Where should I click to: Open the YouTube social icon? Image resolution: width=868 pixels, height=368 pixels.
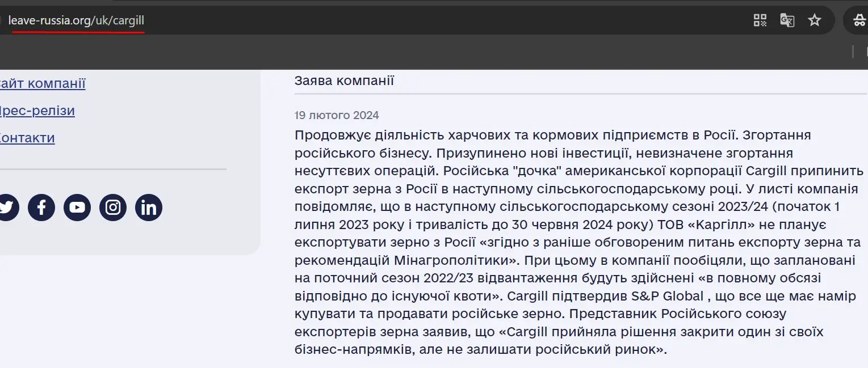point(77,208)
